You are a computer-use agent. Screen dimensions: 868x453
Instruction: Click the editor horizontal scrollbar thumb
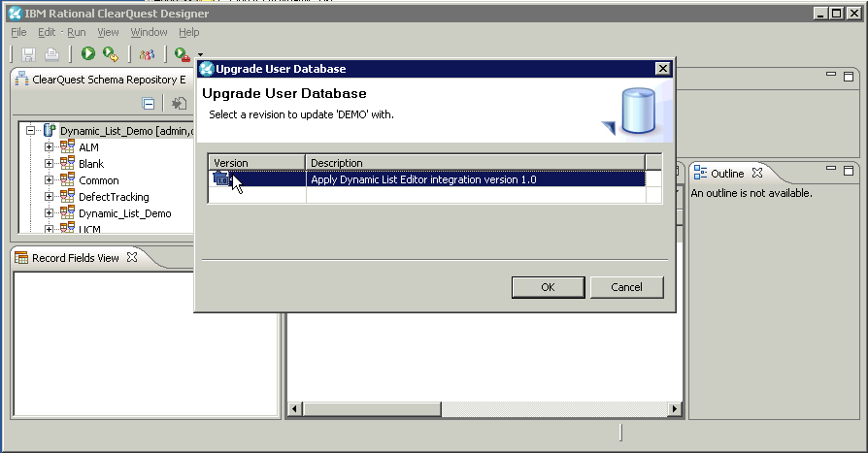click(372, 408)
